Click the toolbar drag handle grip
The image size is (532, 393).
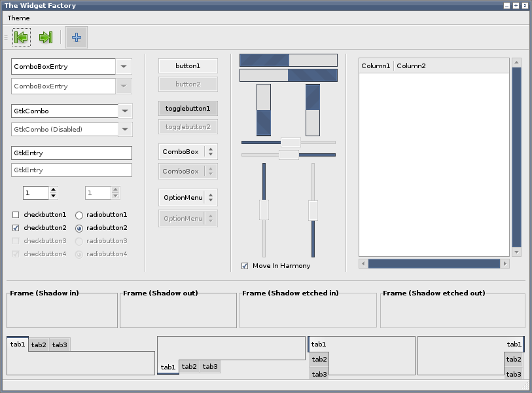(x=6, y=37)
